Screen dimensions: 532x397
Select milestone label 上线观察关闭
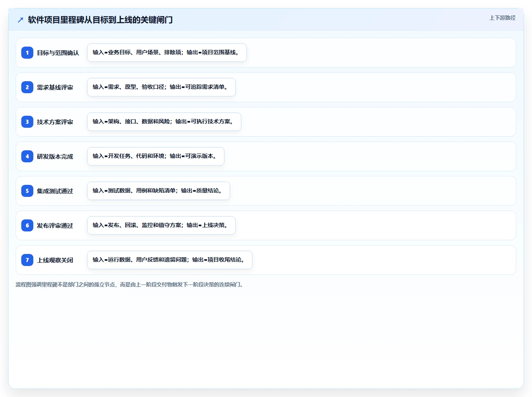55,260
